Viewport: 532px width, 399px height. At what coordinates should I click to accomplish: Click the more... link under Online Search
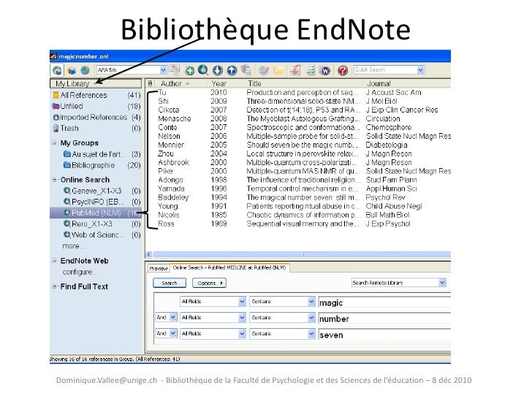coord(74,246)
